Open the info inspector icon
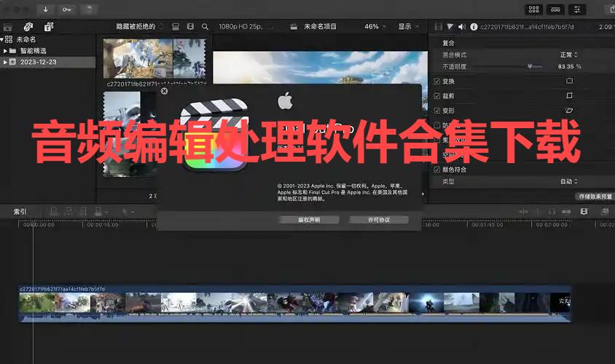The width and height of the screenshot is (615, 364). (474, 27)
